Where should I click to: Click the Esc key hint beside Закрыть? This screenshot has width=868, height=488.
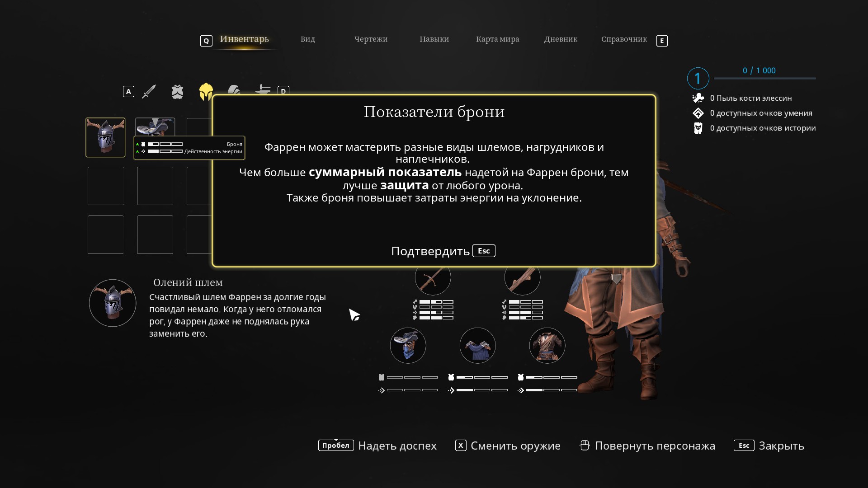click(x=744, y=446)
